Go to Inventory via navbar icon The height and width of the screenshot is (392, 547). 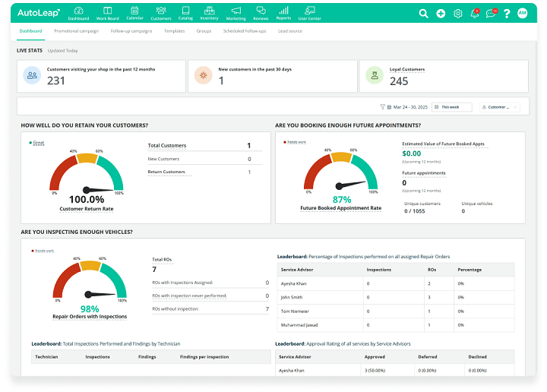click(x=209, y=13)
